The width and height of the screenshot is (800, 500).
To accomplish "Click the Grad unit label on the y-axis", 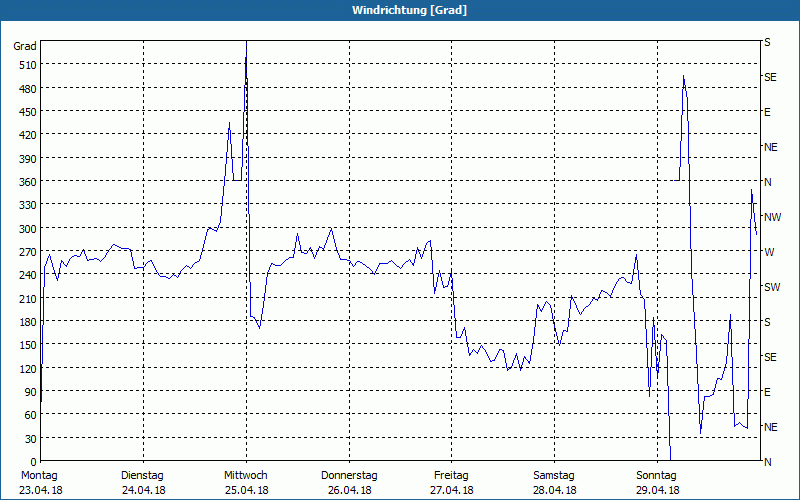I will point(24,46).
